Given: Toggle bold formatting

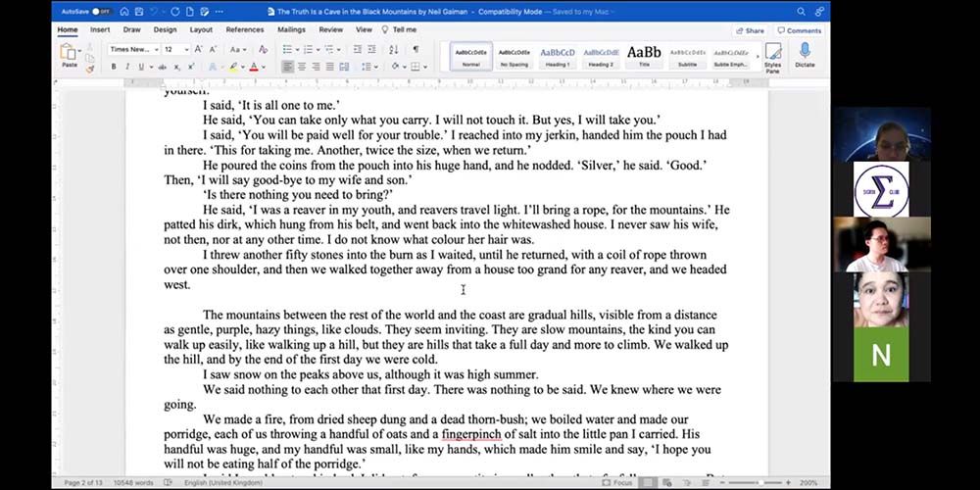Looking at the screenshot, I should click(114, 67).
